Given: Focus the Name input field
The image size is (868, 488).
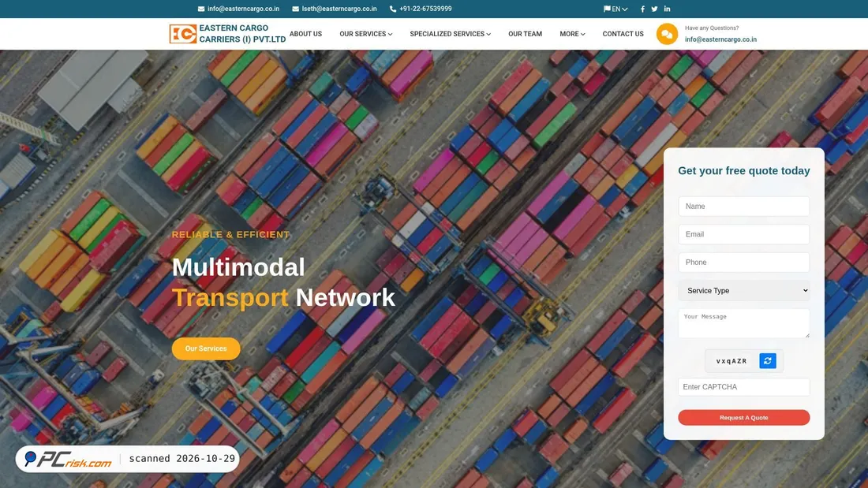Looking at the screenshot, I should [744, 207].
